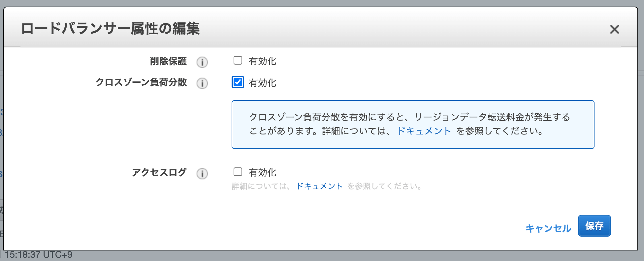Click the info icon beside アクセスログ
Image resolution: width=644 pixels, height=261 pixels.
(x=202, y=173)
